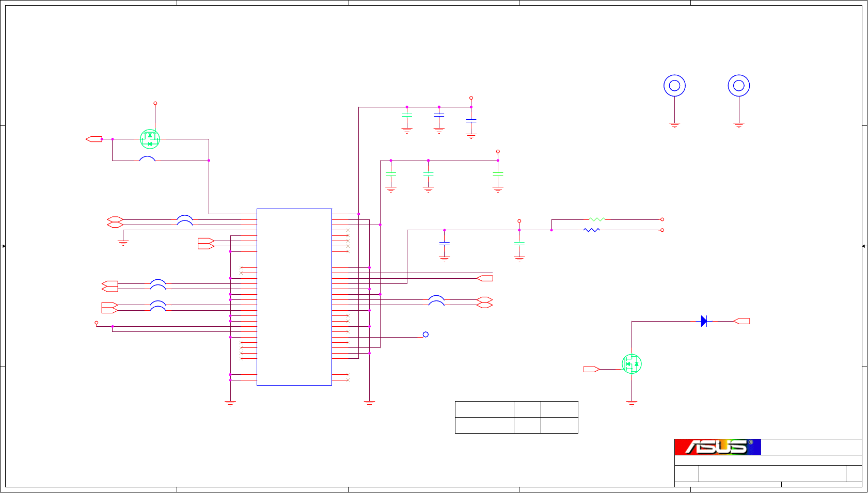The width and height of the screenshot is (868, 493).
Task: Select blue double-arc symbol right of the IC
Action: (436, 300)
